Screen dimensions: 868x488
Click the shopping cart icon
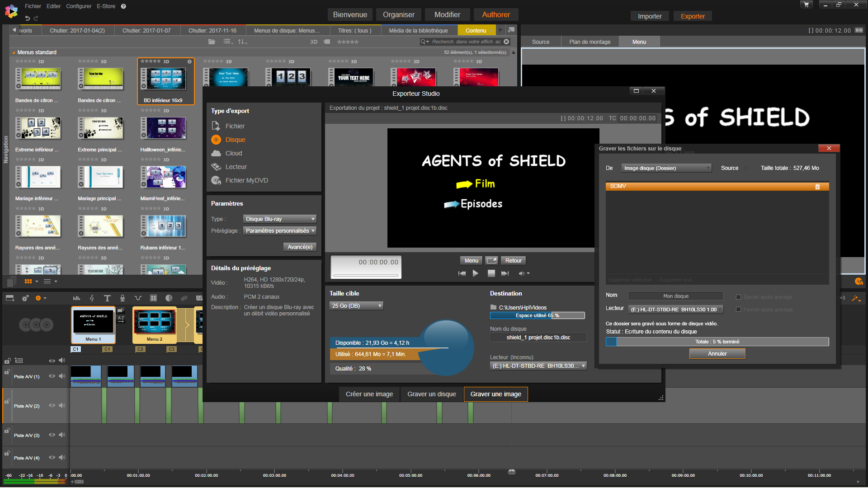click(x=806, y=5)
